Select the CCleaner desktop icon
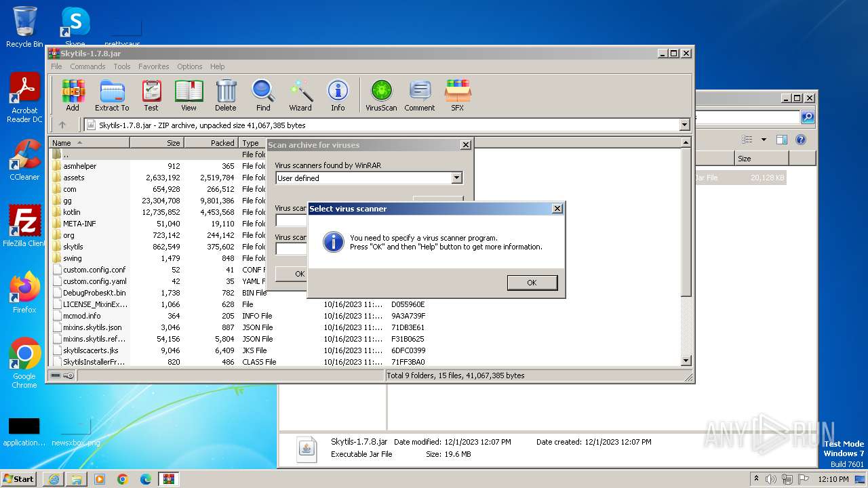The width and height of the screenshot is (868, 488). (x=24, y=160)
